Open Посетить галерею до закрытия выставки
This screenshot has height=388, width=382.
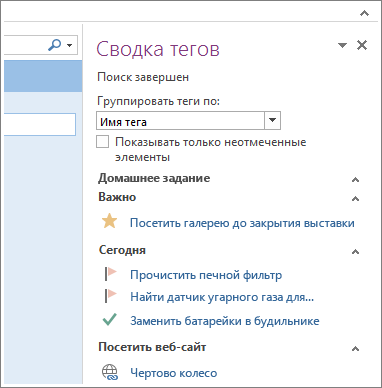242,223
